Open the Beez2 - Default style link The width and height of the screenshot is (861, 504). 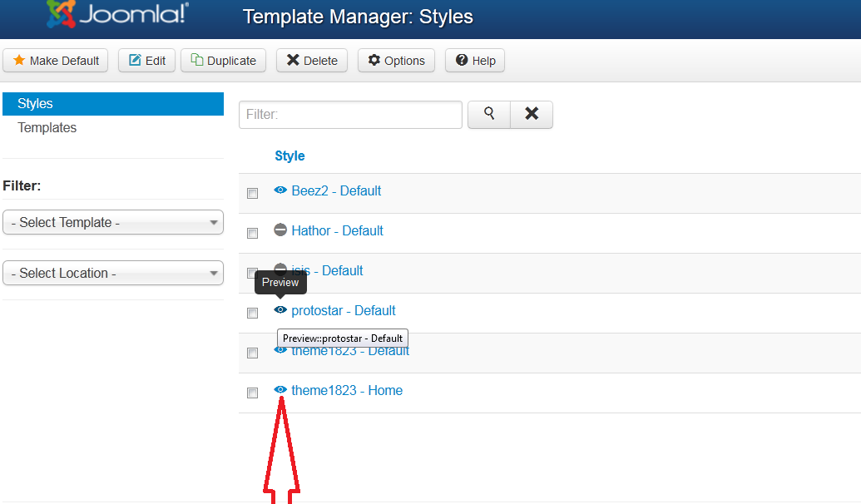pyautogui.click(x=336, y=190)
